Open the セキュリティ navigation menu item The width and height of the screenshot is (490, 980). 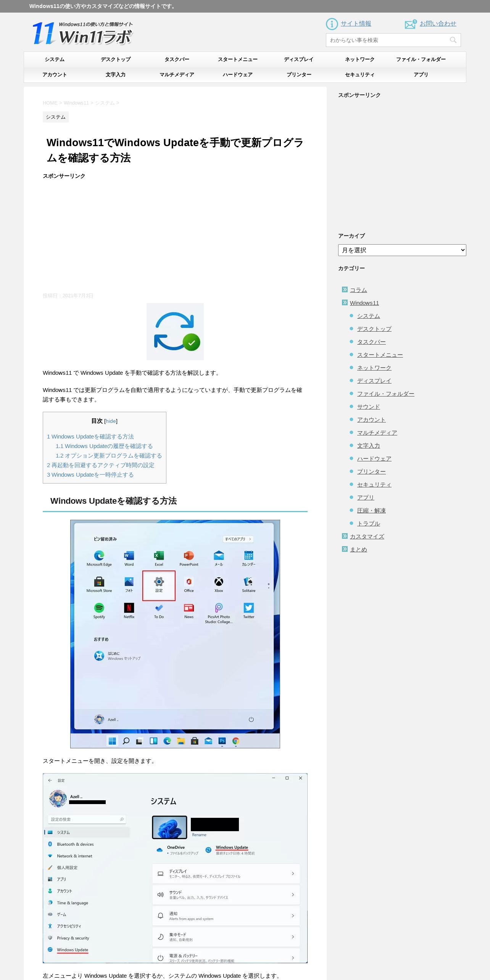[360, 75]
